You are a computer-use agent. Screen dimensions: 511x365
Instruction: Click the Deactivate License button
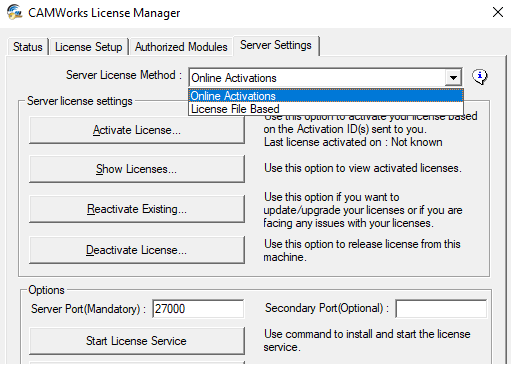(137, 250)
